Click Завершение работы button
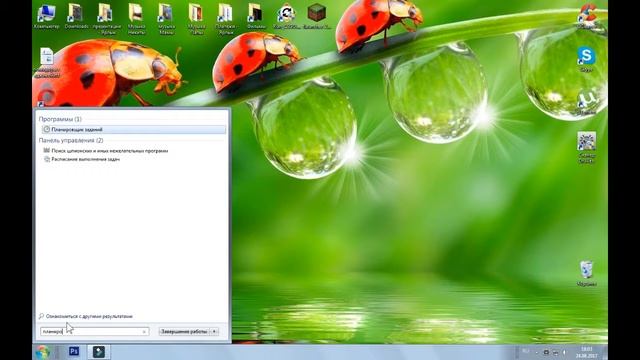This screenshot has width=640, height=360. [184, 331]
